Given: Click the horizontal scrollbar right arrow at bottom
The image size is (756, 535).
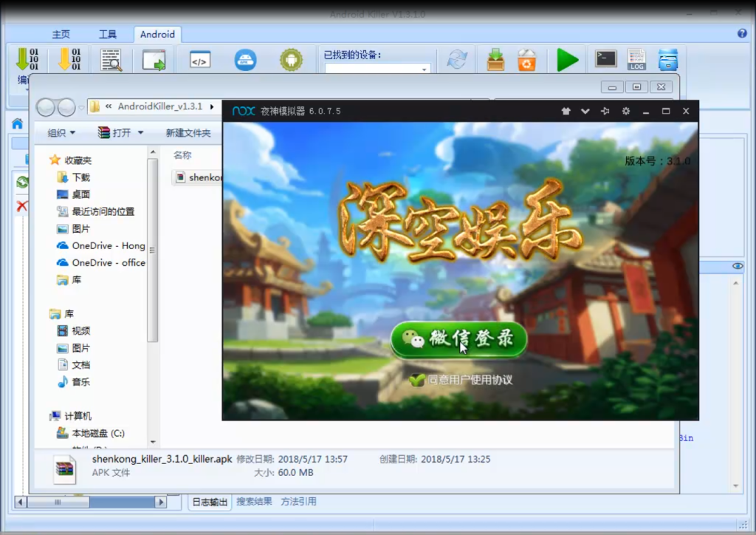Looking at the screenshot, I should click(161, 502).
